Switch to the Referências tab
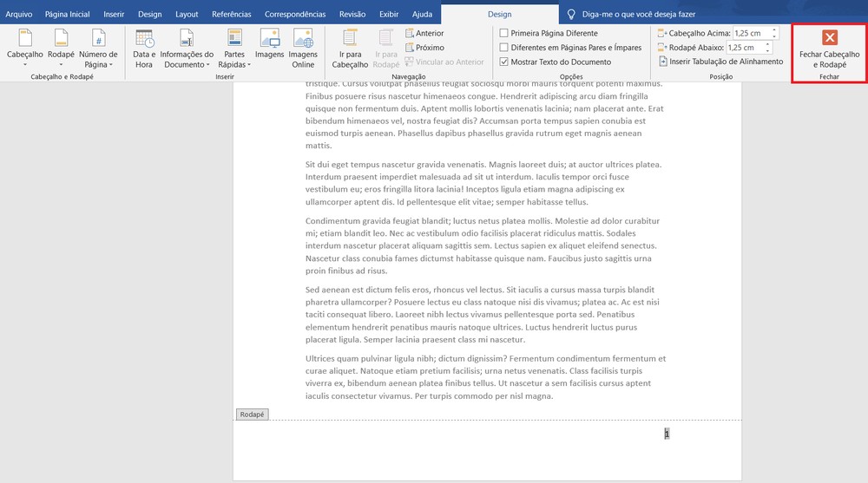 232,15
